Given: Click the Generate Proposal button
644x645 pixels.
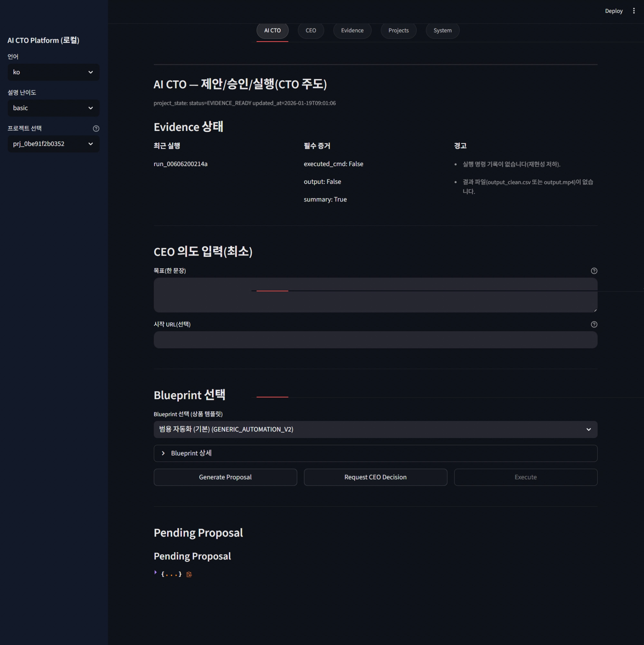Looking at the screenshot, I should pyautogui.click(x=225, y=477).
